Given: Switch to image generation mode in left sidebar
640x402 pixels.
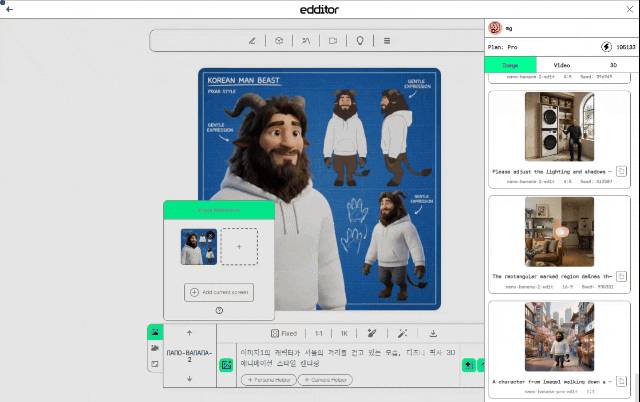Looking at the screenshot, I should (155, 332).
